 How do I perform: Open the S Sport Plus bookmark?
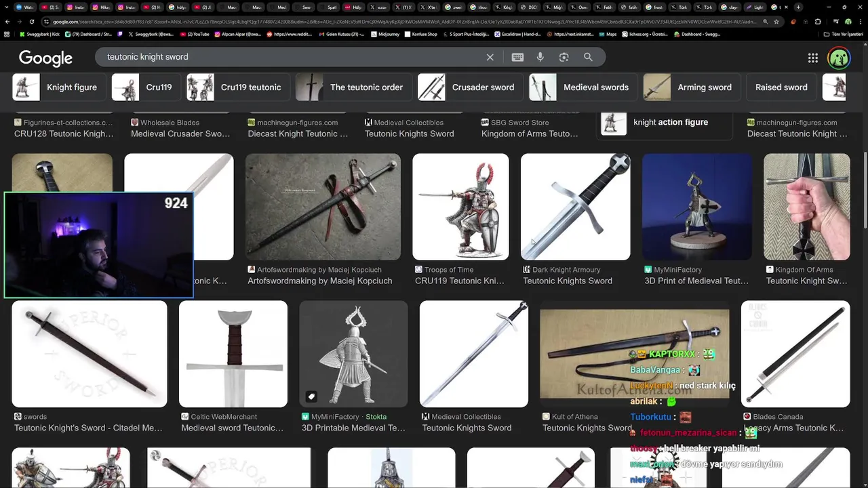[467, 34]
